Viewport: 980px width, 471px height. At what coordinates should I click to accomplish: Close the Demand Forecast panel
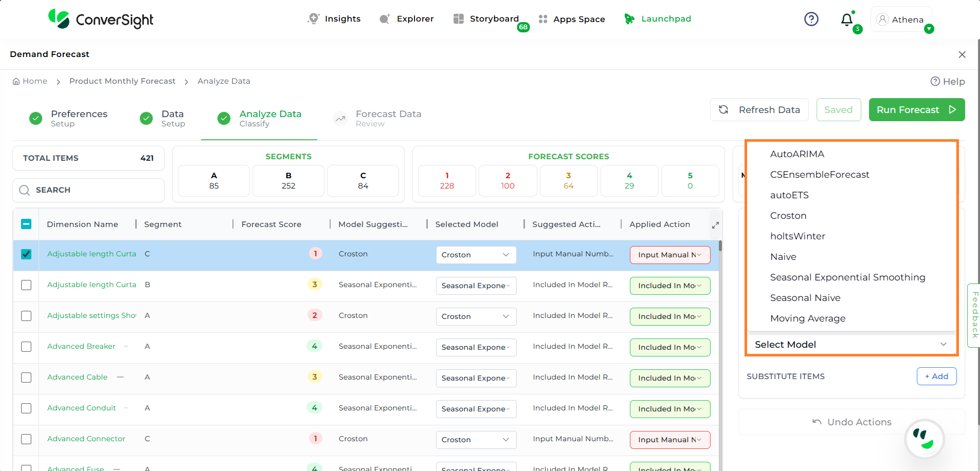point(962,54)
